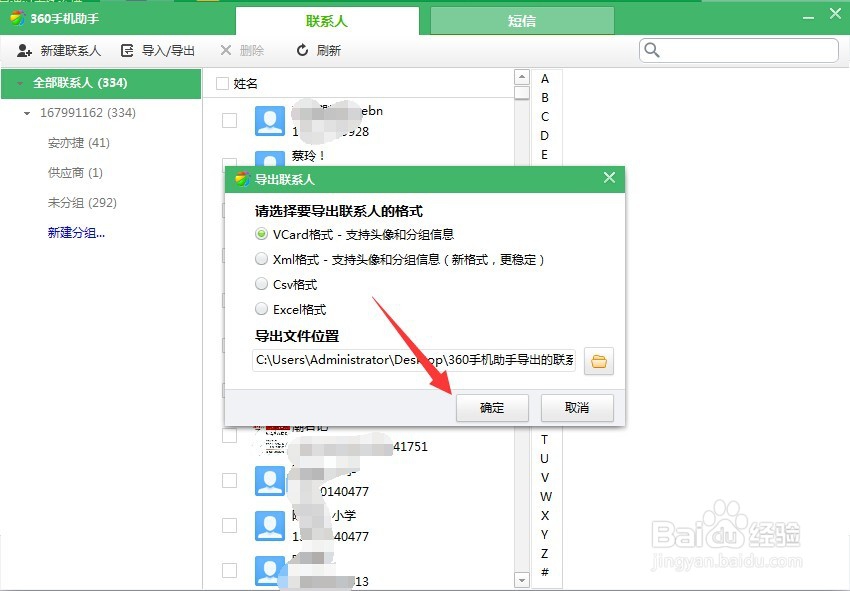Viewport: 850px width, 591px height.
Task: Click inside the contact search field
Action: pyautogui.click(x=739, y=50)
